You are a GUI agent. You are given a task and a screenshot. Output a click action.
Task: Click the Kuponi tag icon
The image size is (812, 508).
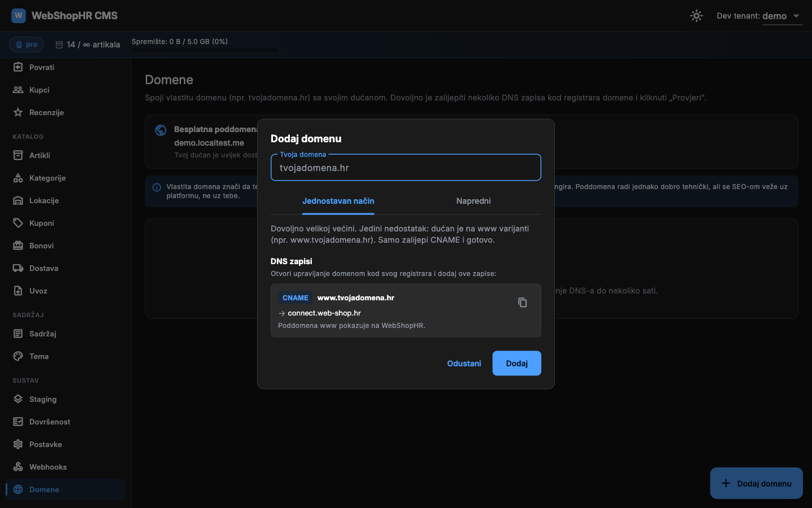click(x=18, y=223)
